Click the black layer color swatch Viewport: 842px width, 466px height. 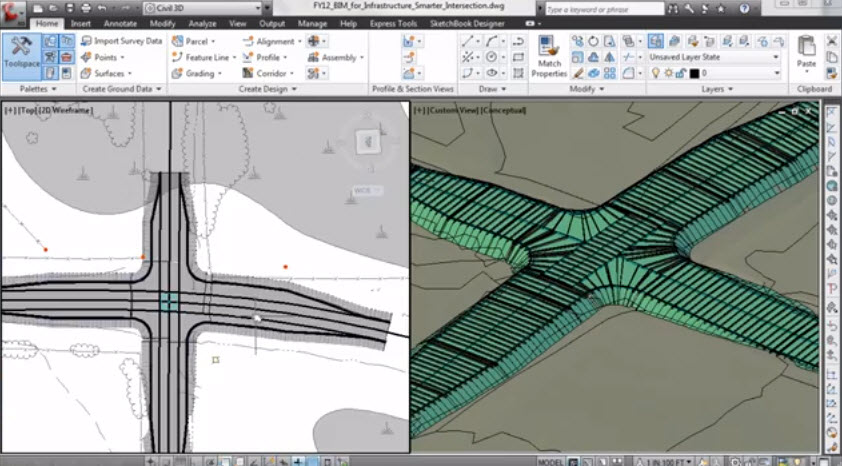pos(693,74)
